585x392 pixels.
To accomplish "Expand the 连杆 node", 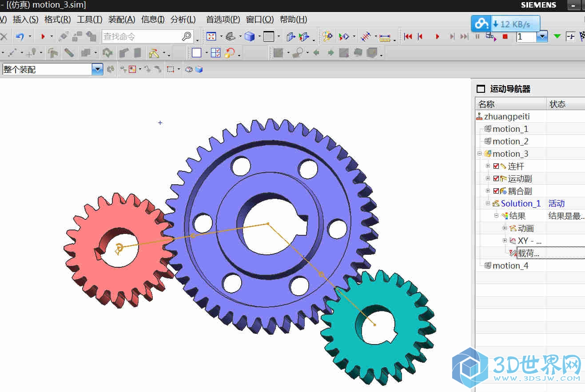I will click(488, 166).
